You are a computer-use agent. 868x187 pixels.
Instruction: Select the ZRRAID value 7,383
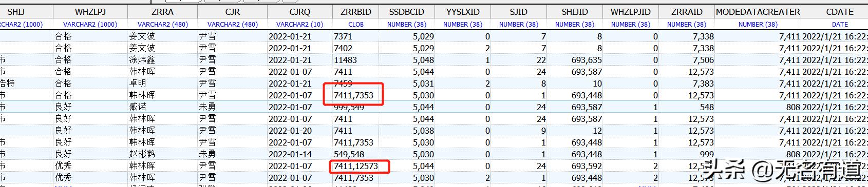(703, 84)
